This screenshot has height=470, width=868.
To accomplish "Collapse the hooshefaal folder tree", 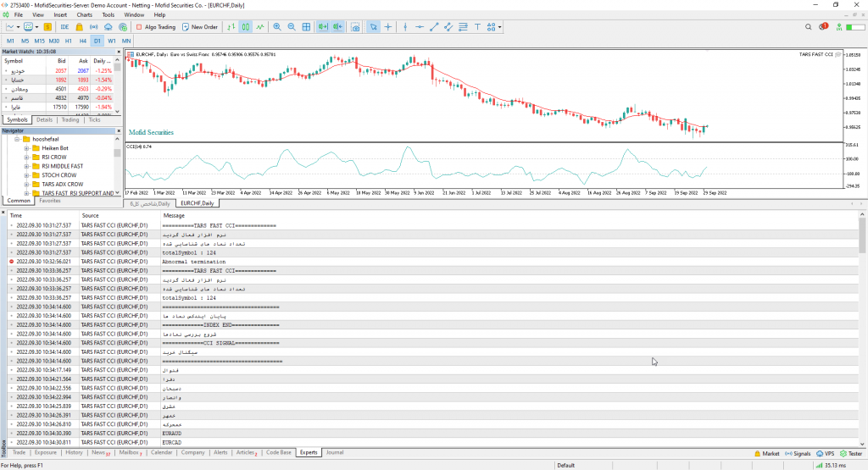I will [x=17, y=138].
